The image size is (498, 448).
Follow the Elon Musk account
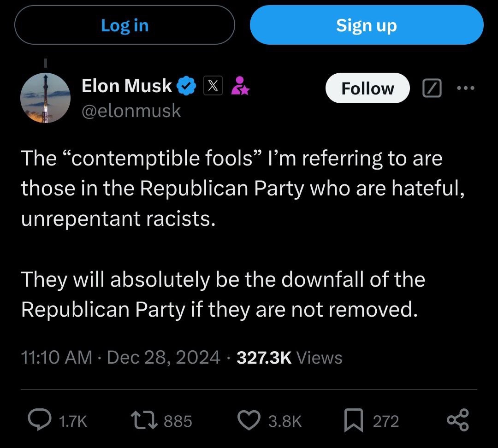[368, 88]
